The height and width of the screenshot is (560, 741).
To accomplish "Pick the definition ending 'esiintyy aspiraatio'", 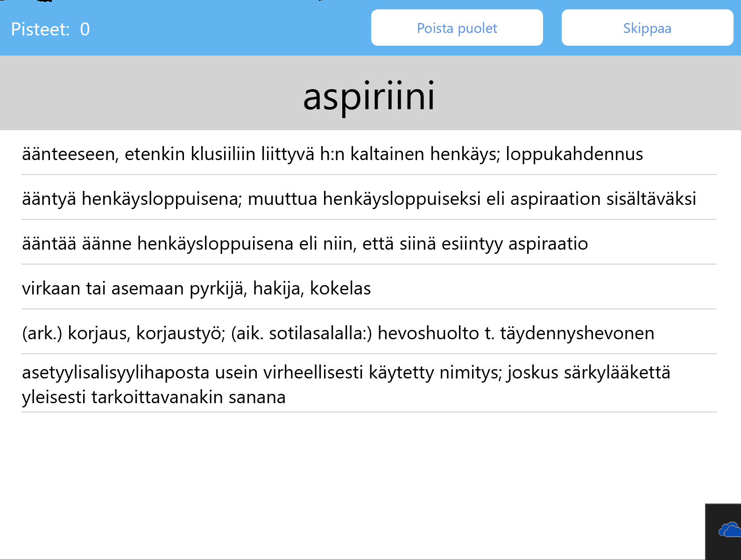I will point(304,244).
